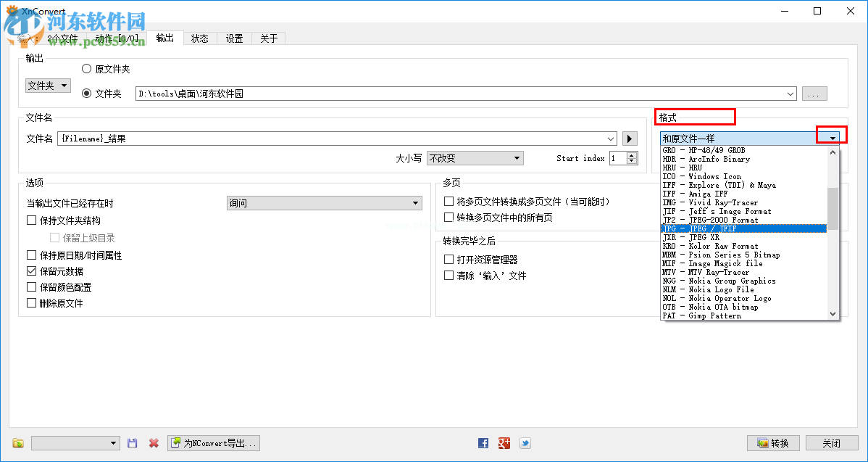Select the 原文件夹 radio button
The height and width of the screenshot is (462, 868).
pyautogui.click(x=86, y=69)
